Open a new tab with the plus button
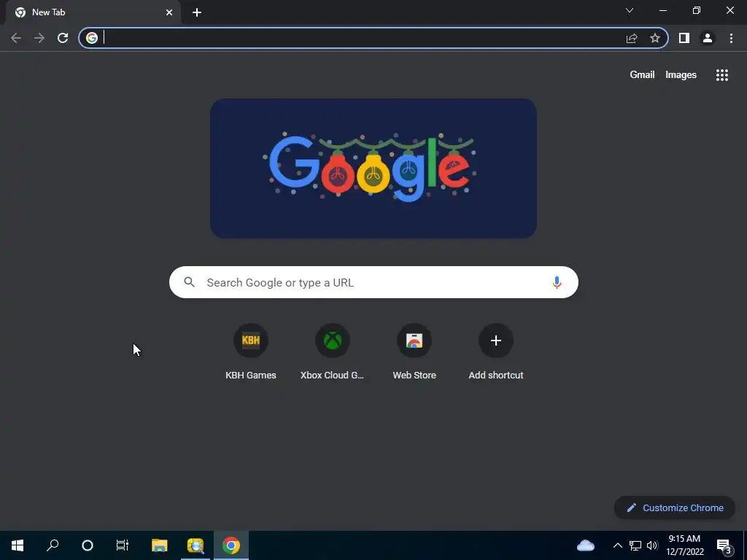The width and height of the screenshot is (747, 560). pyautogui.click(x=197, y=12)
